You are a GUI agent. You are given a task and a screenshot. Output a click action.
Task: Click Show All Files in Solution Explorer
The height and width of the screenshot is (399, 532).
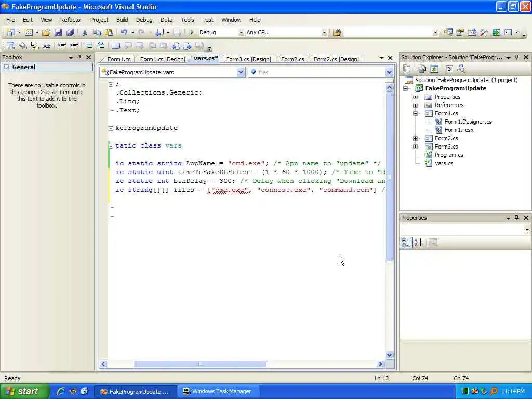point(422,69)
